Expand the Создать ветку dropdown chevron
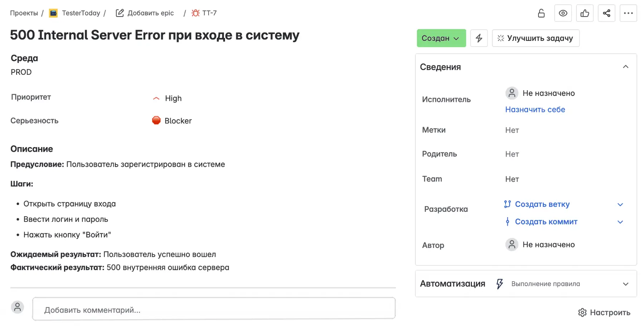Image resolution: width=644 pixels, height=327 pixels. click(620, 205)
